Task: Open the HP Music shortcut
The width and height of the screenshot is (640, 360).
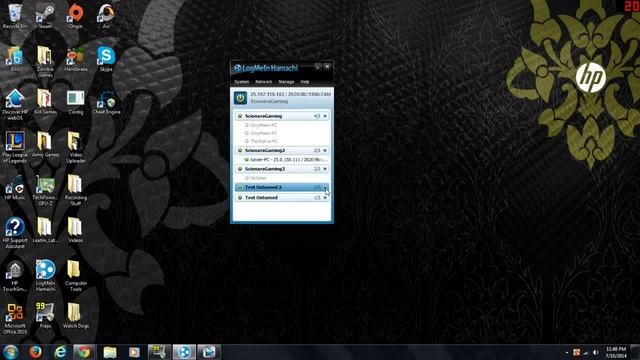Action: (x=15, y=188)
